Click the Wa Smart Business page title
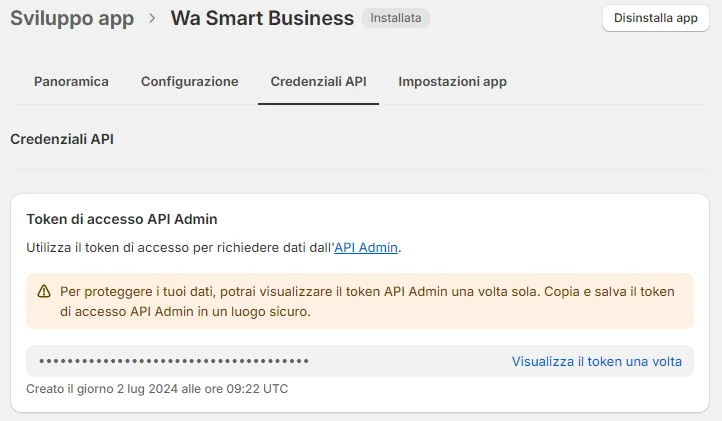 [262, 18]
